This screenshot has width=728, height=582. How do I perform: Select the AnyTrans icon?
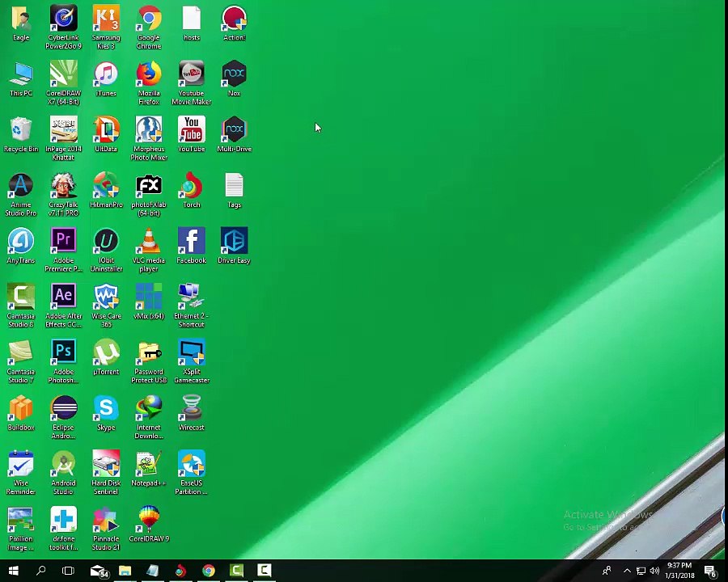pos(21,242)
